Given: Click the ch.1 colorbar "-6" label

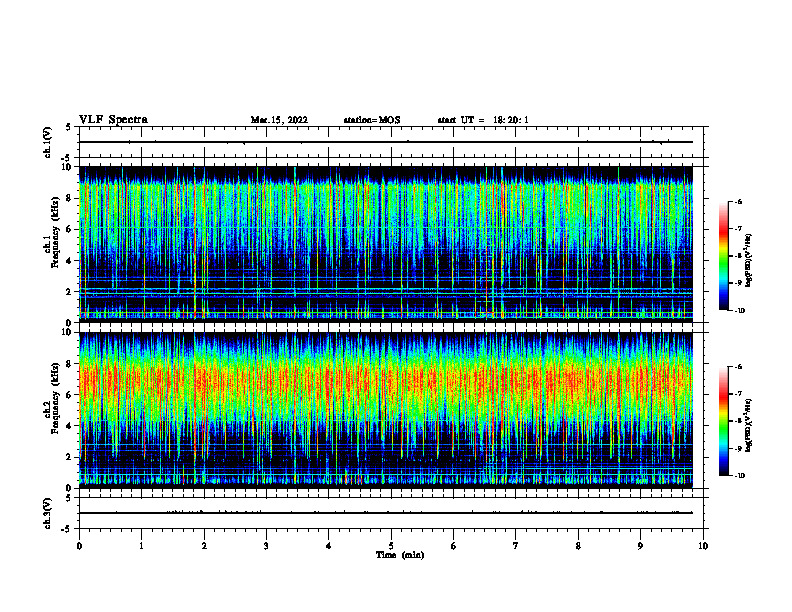Looking at the screenshot, I should pyautogui.click(x=738, y=201).
